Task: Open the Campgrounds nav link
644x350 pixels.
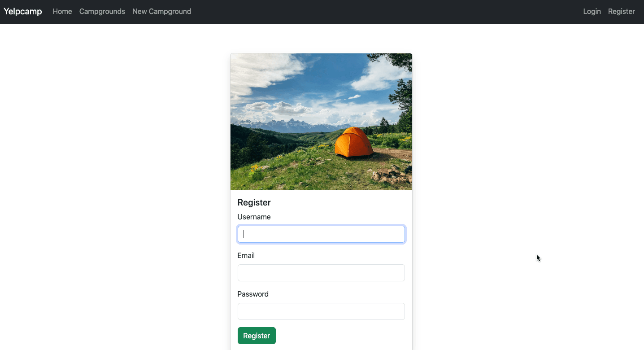Action: 102,12
